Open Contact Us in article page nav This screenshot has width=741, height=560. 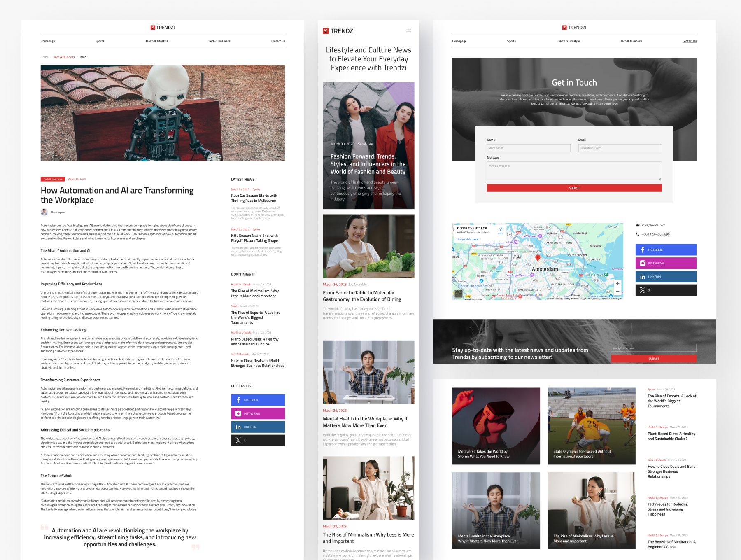(278, 41)
